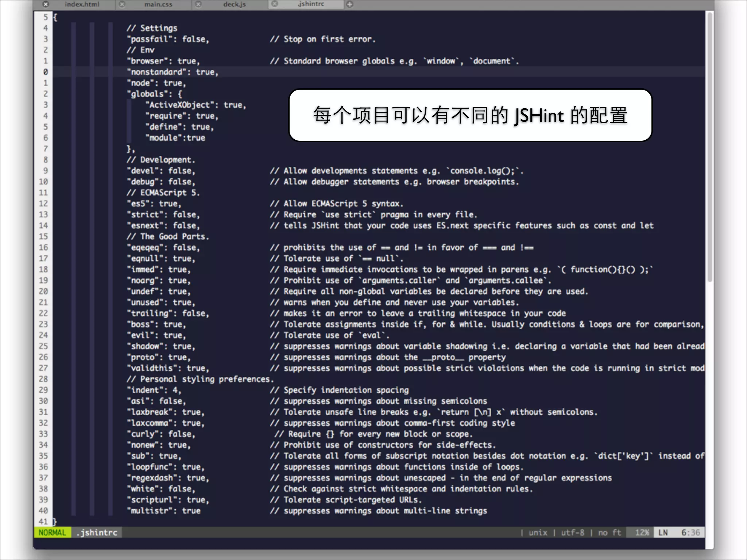Click the "white": false line
Image resolution: width=747 pixels, height=560 pixels.
[161, 489]
